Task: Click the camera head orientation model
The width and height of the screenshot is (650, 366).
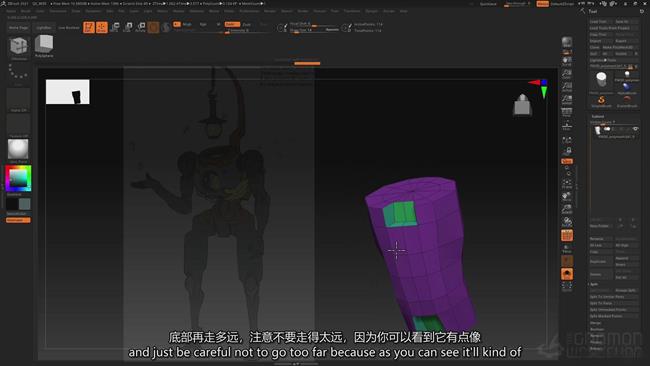Action: coord(522,104)
